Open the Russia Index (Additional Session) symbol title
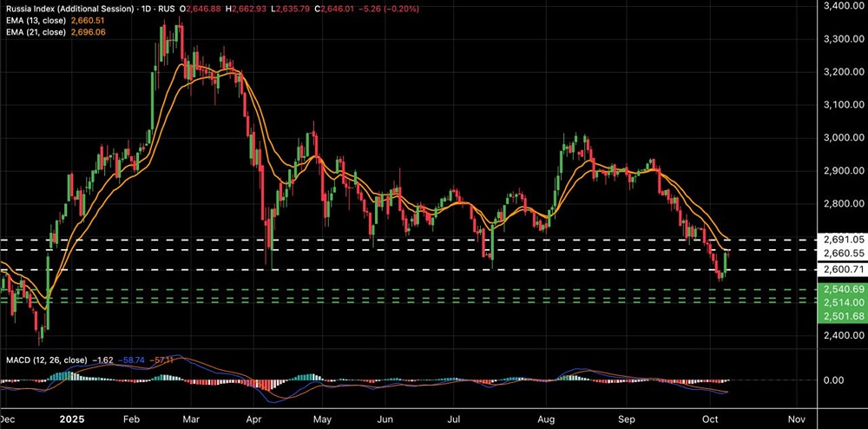The image size is (868, 429). click(69, 10)
